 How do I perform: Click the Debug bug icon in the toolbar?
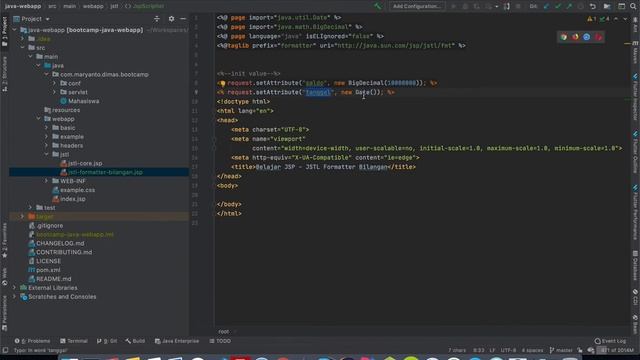(x=465, y=6)
